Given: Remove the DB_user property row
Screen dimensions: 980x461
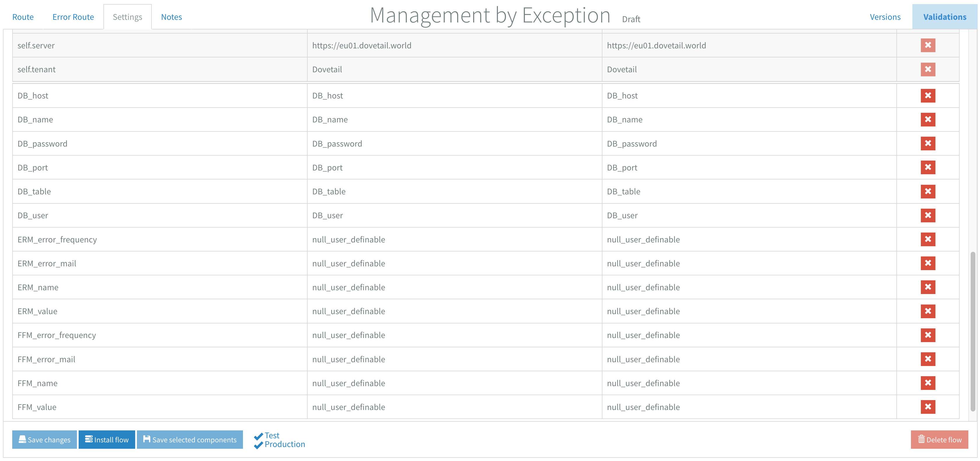Looking at the screenshot, I should click(928, 215).
